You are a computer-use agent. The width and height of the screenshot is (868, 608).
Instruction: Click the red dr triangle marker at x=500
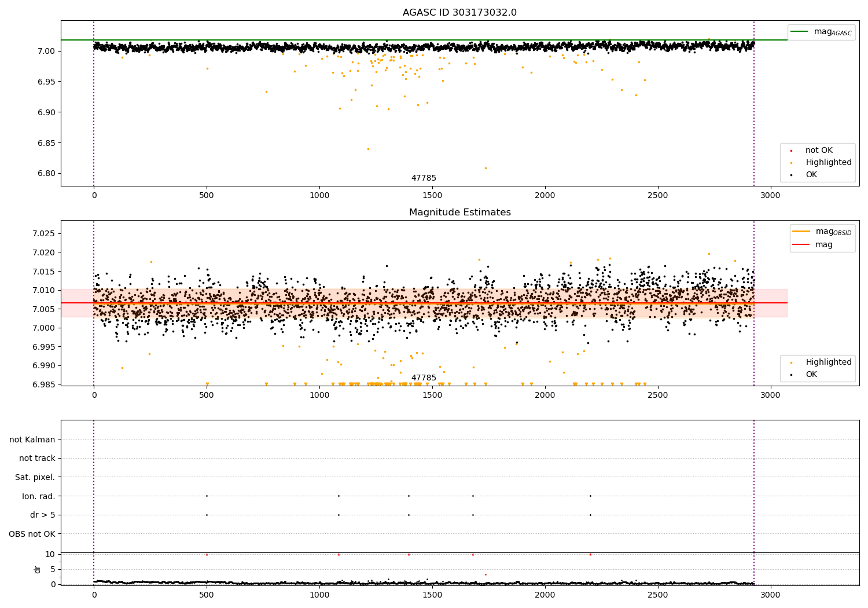point(207,554)
